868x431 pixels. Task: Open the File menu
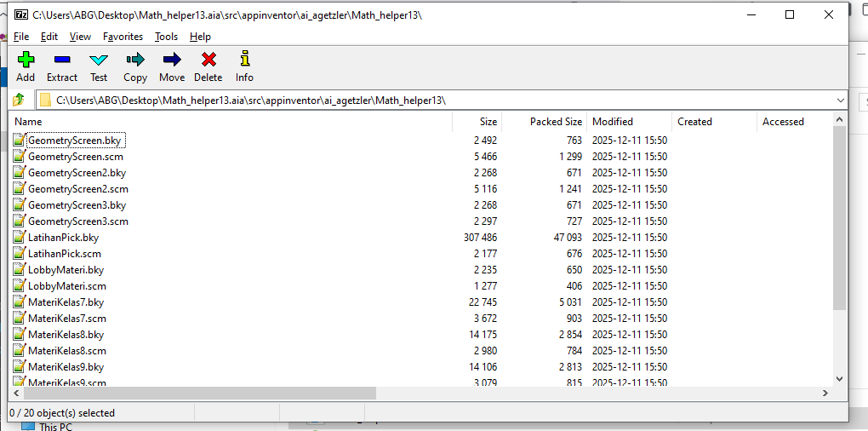click(x=21, y=37)
